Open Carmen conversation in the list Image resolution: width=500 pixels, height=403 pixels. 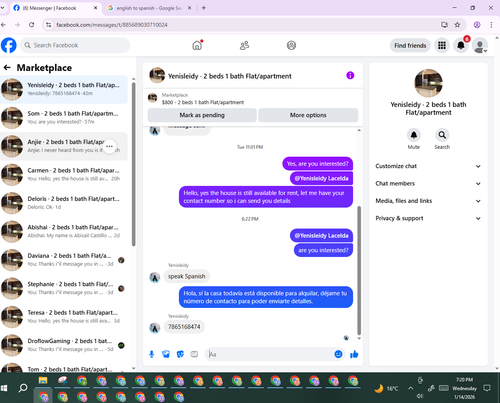64,174
